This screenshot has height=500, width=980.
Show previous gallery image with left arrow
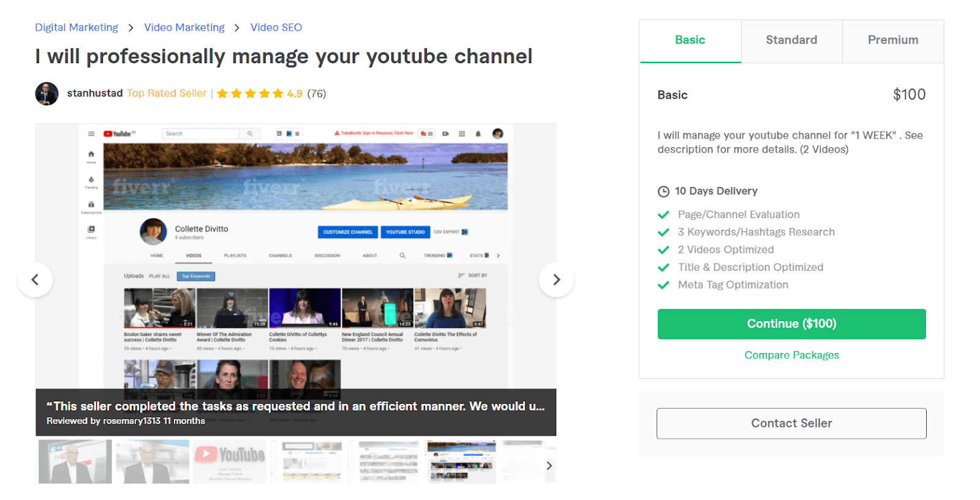pyautogui.click(x=35, y=279)
